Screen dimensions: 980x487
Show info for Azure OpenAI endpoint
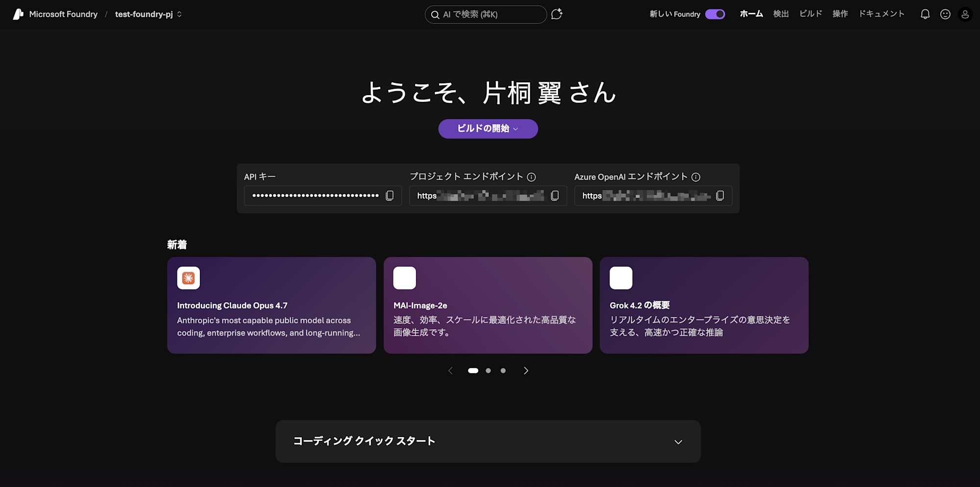(x=696, y=177)
